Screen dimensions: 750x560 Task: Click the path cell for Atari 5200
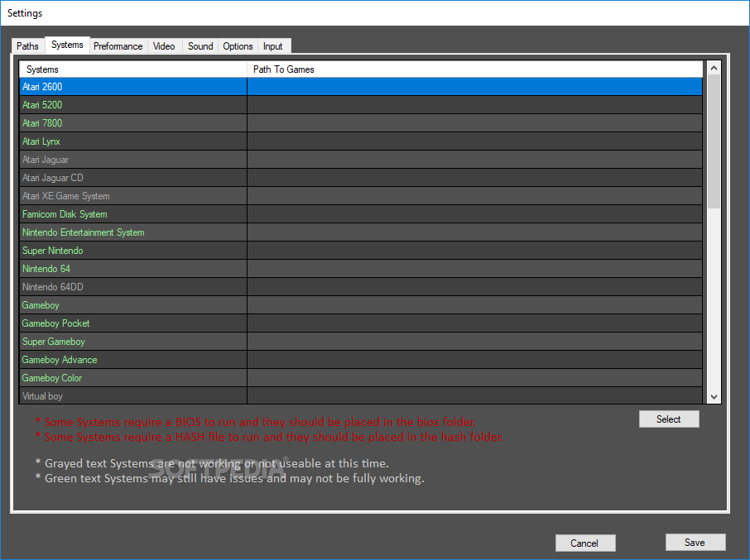pyautogui.click(x=474, y=105)
